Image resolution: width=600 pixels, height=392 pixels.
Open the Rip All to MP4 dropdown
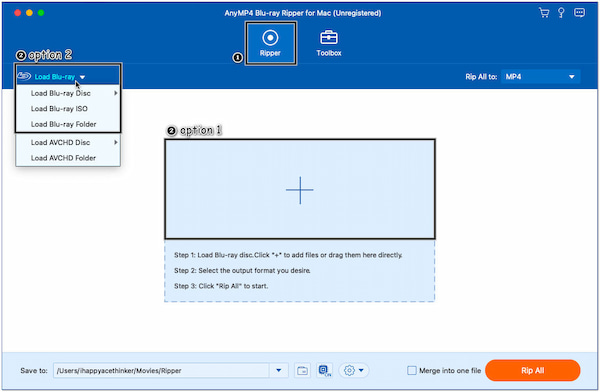(x=541, y=77)
